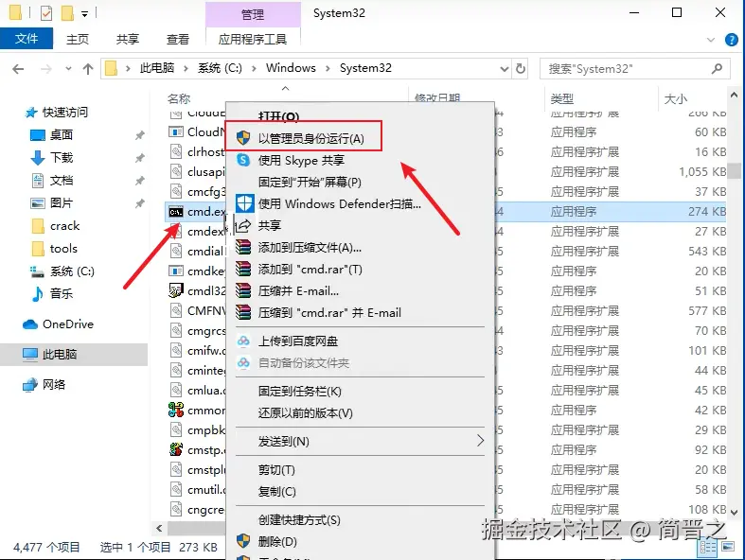
Task: Scan with Windows Defender entry
Action: [x=339, y=204]
